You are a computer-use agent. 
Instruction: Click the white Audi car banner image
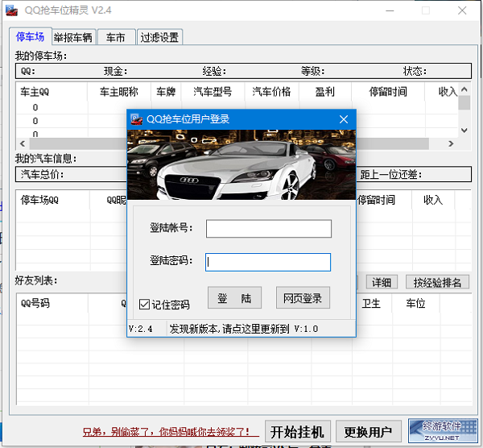click(242, 165)
